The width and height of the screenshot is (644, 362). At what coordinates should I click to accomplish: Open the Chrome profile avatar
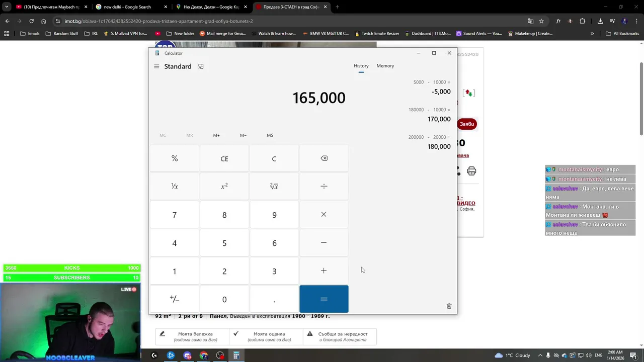[x=624, y=21]
